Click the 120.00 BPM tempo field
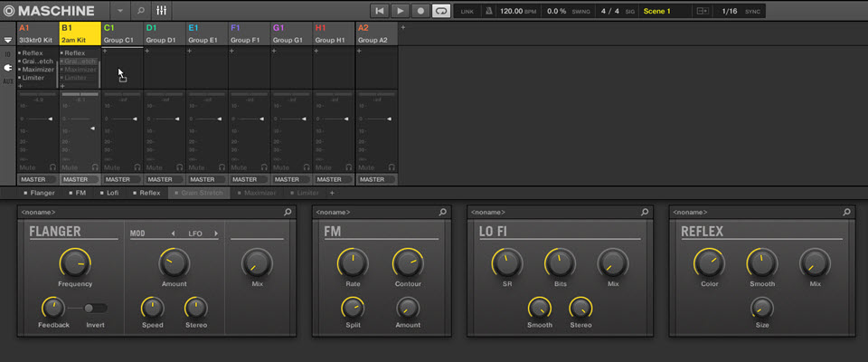This screenshot has width=868, height=362. point(518,11)
